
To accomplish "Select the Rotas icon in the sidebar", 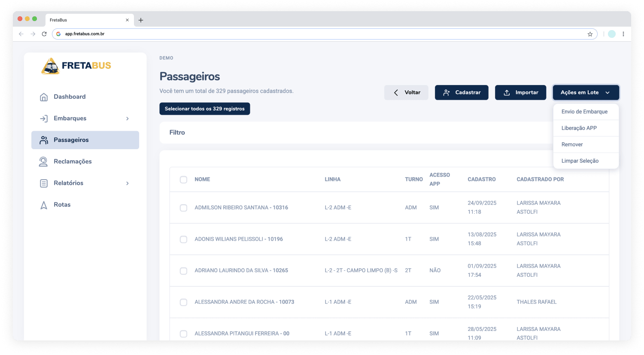I will point(43,205).
